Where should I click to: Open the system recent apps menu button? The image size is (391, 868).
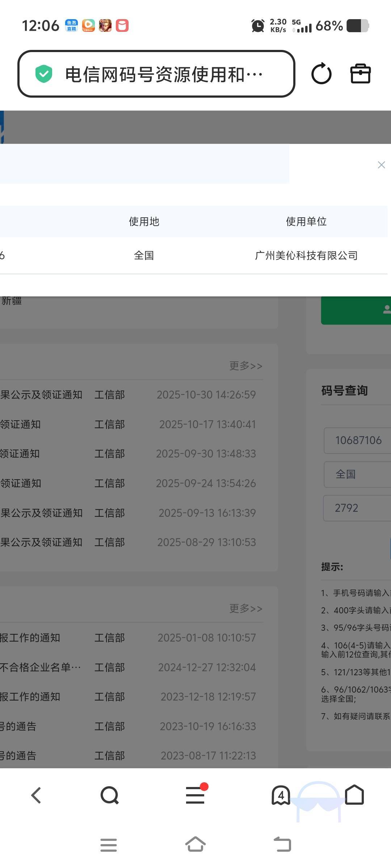(x=109, y=845)
